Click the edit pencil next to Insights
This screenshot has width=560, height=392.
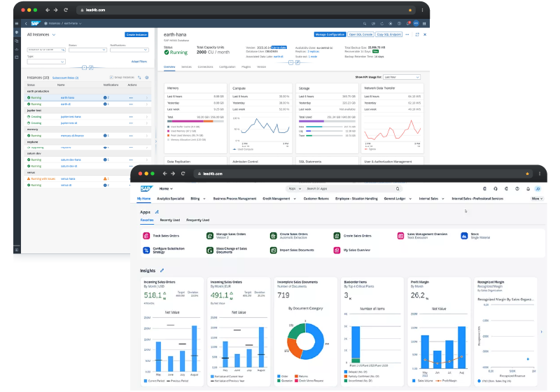[162, 270]
